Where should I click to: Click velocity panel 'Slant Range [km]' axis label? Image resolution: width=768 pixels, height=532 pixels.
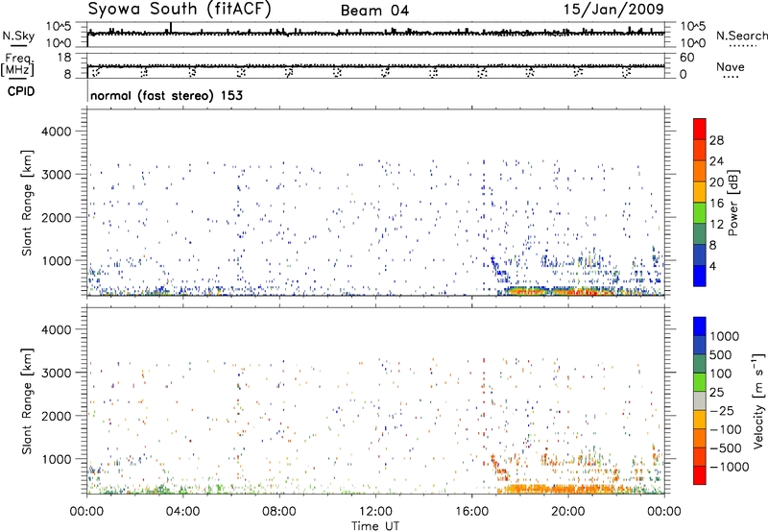(x=27, y=400)
